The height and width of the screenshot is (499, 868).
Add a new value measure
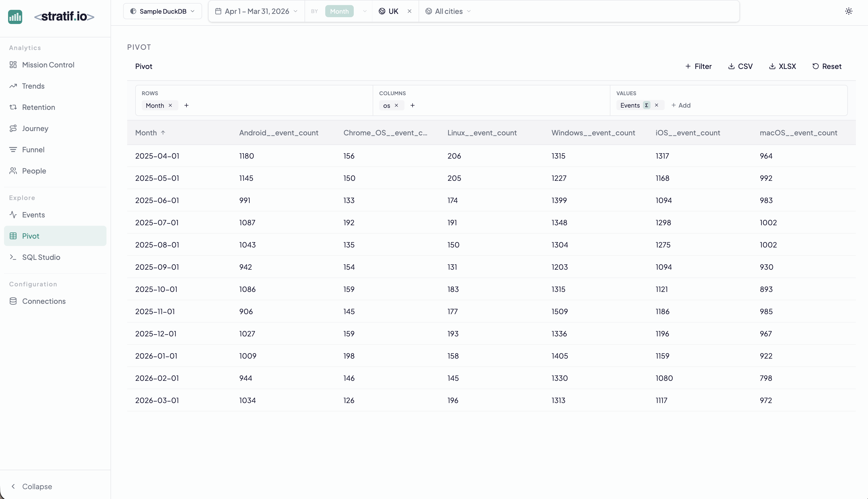pyautogui.click(x=681, y=105)
